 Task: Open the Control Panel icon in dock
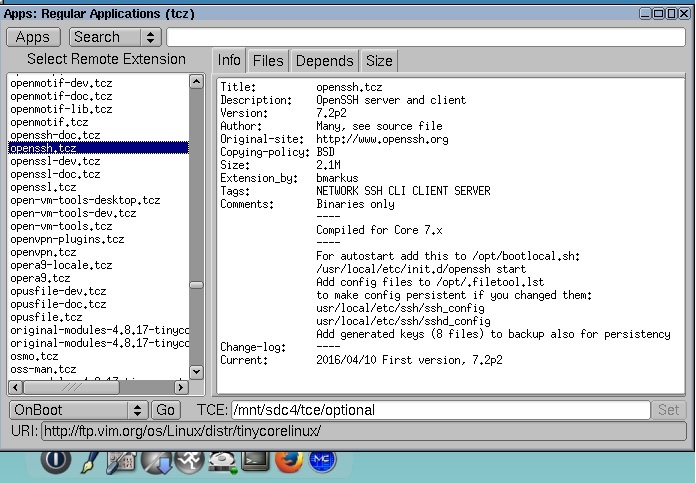tap(121, 462)
